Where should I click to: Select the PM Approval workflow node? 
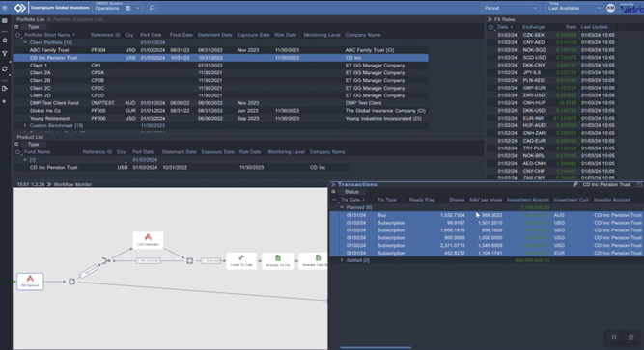[30, 282]
